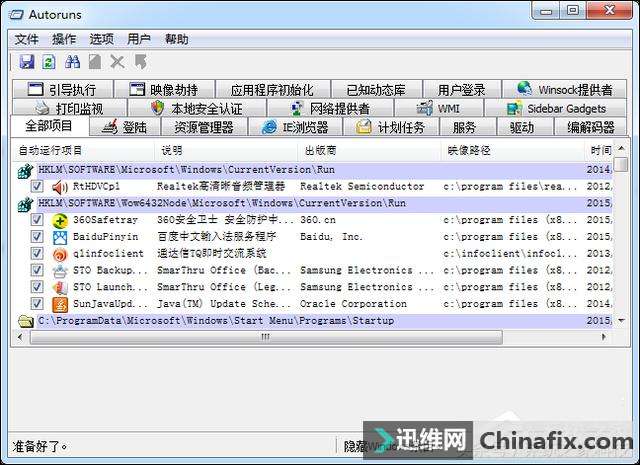Click the Properties toolbar icon
The image size is (640, 465).
coord(95,62)
